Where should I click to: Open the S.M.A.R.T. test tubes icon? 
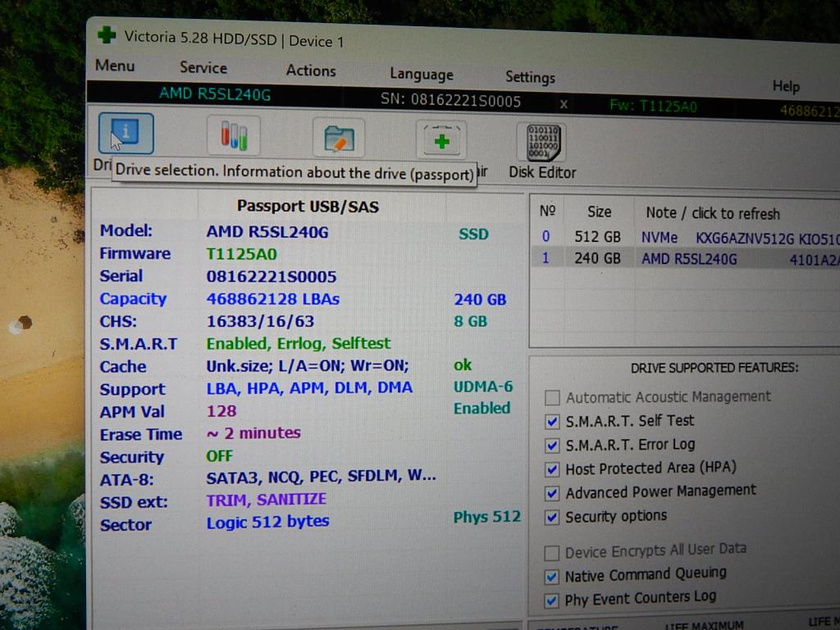(x=234, y=135)
